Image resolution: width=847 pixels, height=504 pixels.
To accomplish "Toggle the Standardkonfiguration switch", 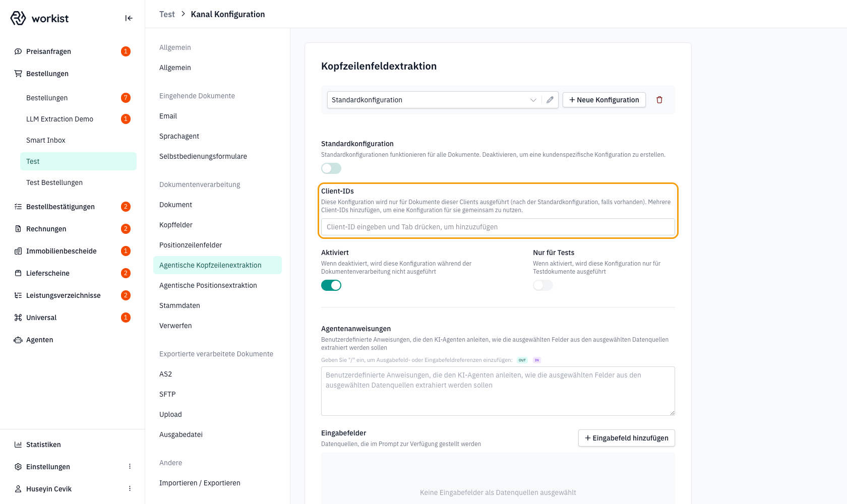I will [331, 168].
